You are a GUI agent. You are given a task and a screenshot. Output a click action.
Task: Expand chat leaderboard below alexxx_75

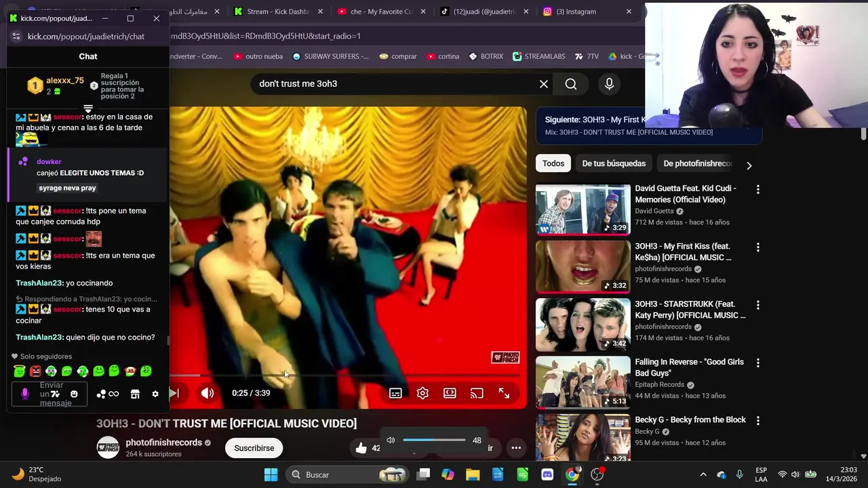[x=88, y=108]
